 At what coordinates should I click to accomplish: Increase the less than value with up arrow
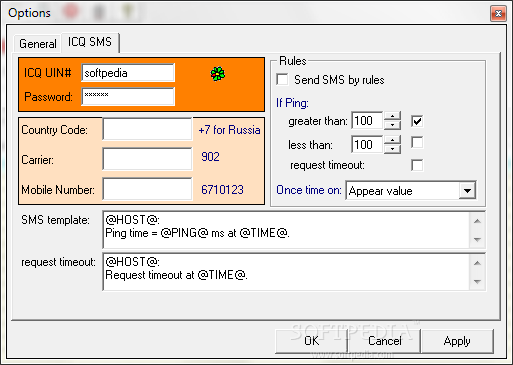(x=392, y=140)
